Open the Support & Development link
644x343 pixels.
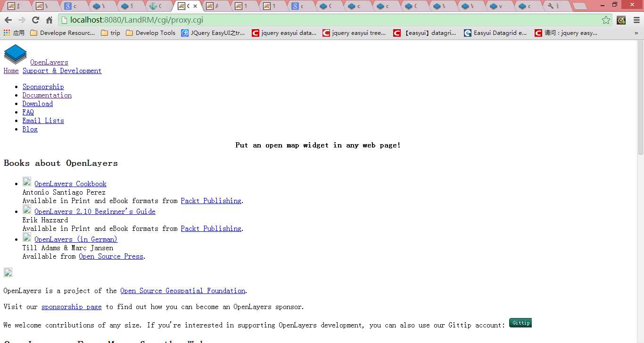62,71
